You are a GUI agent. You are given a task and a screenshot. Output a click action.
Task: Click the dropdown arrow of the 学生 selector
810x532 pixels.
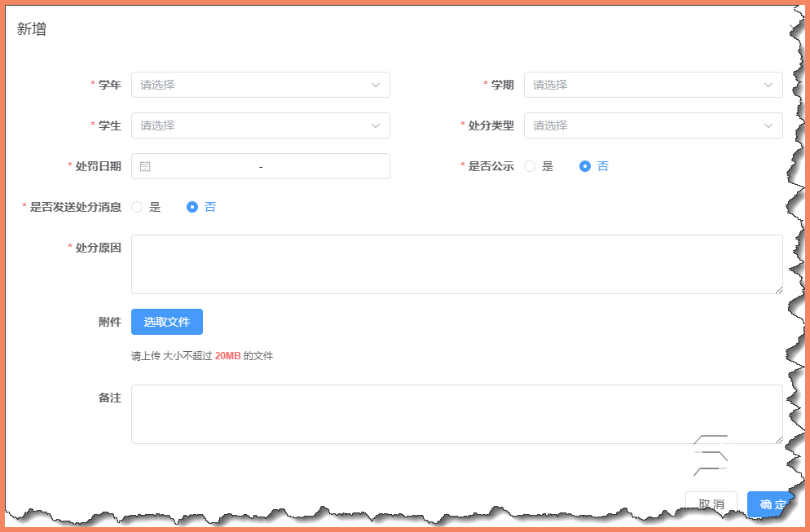[376, 125]
